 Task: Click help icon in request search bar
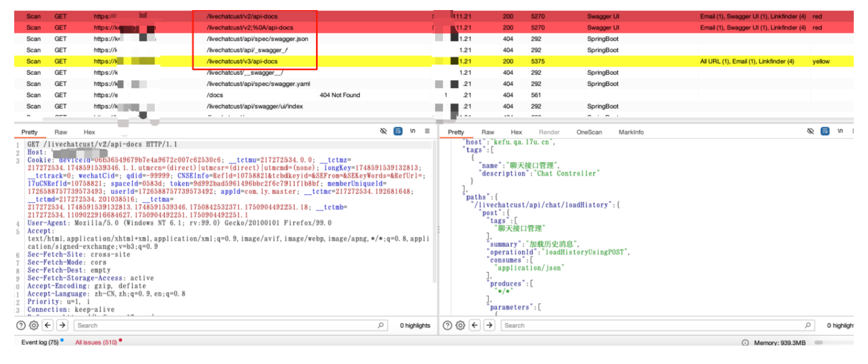(x=21, y=325)
